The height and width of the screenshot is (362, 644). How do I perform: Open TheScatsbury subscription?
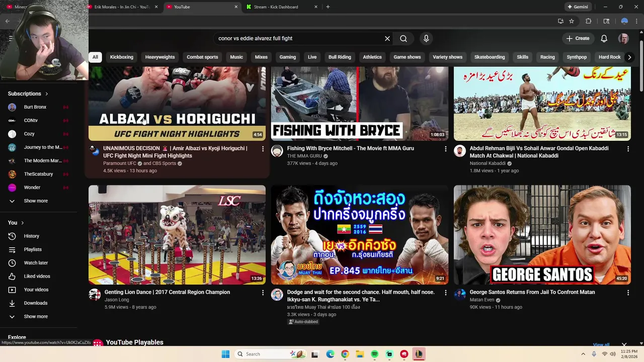coord(39,174)
